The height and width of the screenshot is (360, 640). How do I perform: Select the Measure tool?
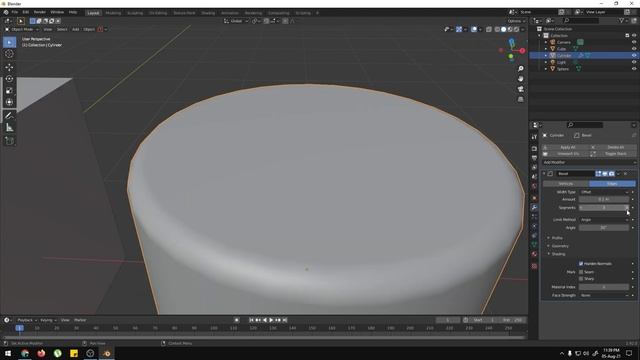9,128
